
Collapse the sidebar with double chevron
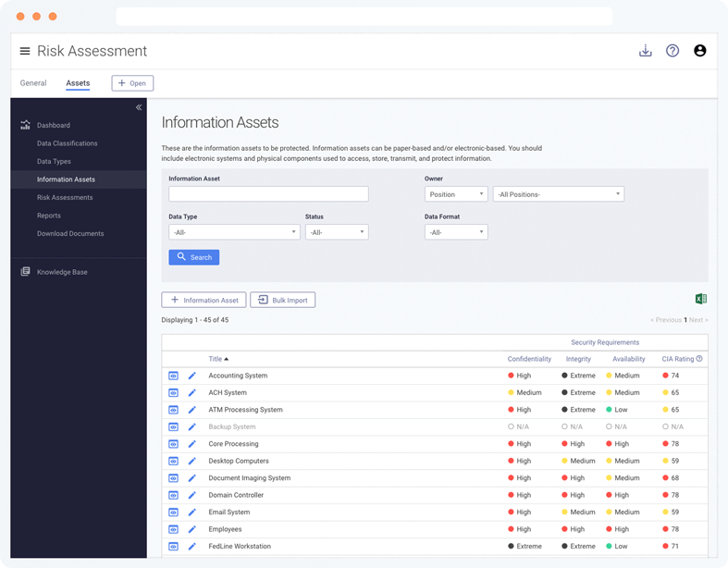(x=139, y=107)
